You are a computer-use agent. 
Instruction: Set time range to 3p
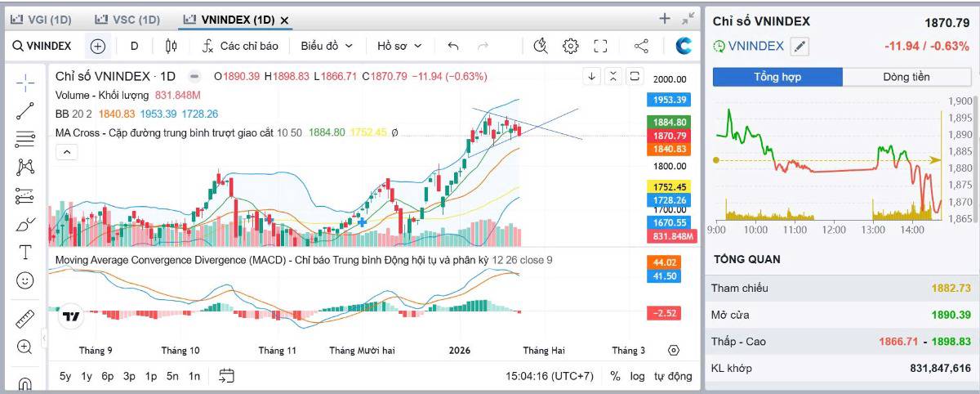pyautogui.click(x=129, y=376)
